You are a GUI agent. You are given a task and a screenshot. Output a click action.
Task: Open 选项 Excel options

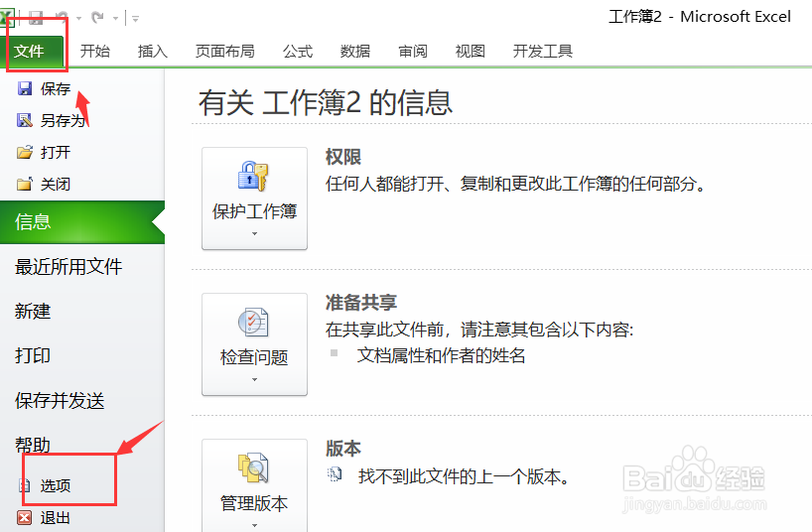click(56, 485)
